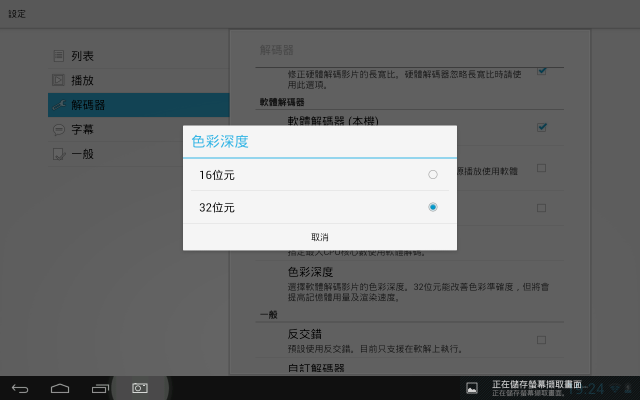
Task: Click the 解碼器 header in right pane
Action: (x=276, y=50)
